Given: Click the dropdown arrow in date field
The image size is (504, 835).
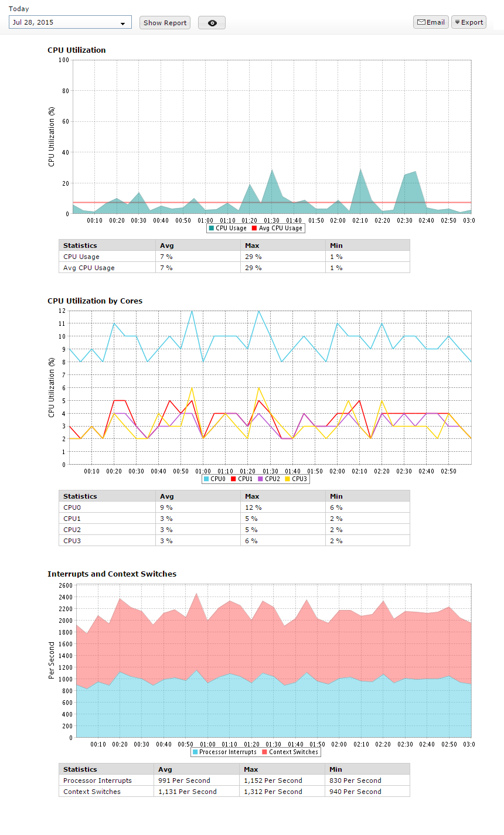Looking at the screenshot, I should click(123, 23).
